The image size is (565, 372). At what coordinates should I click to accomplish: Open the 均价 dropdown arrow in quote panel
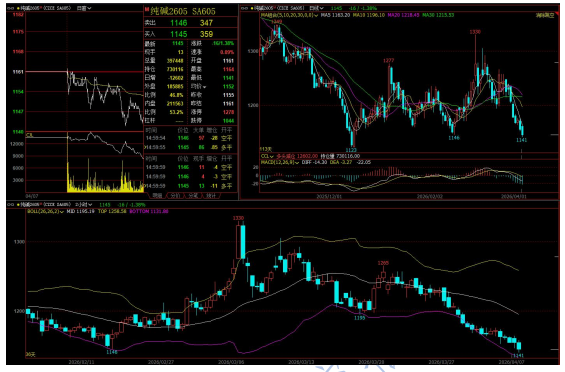pos(204,87)
